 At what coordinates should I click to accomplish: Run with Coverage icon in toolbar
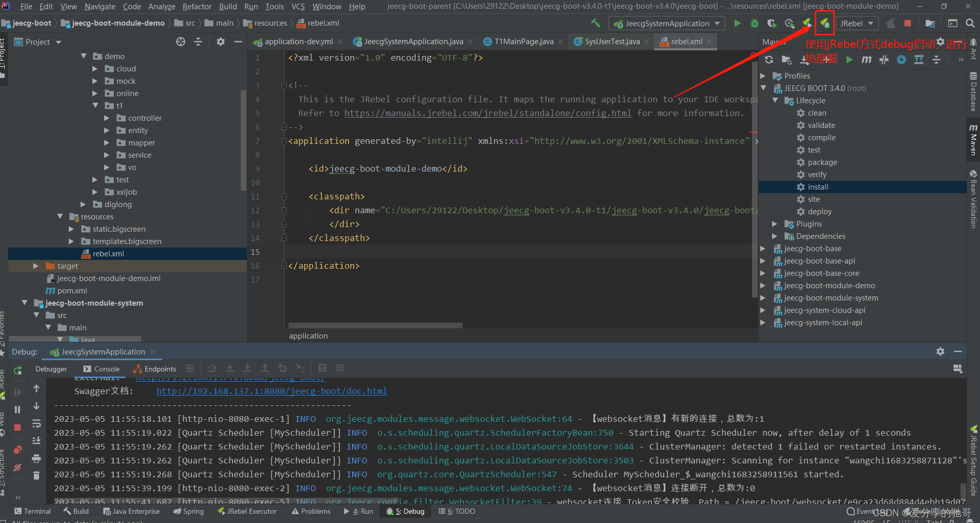[772, 23]
